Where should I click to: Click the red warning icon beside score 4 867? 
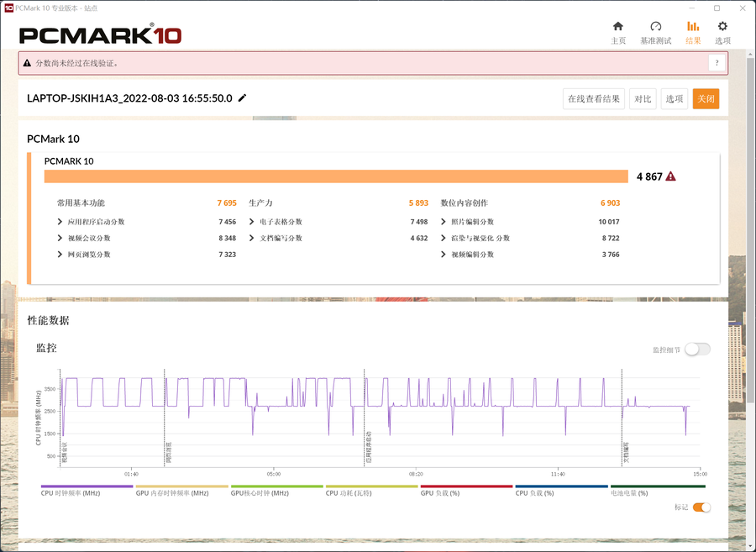click(x=670, y=176)
